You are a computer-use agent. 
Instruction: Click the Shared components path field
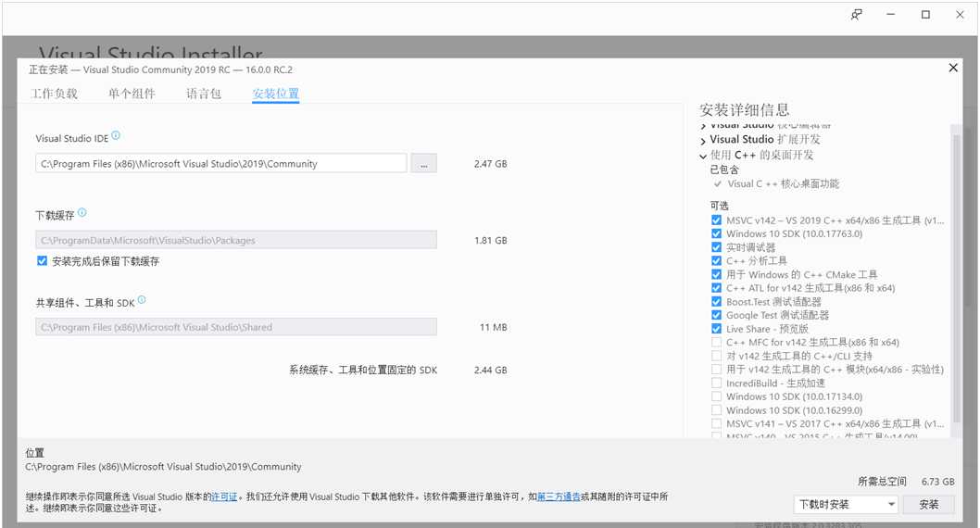[x=236, y=327]
